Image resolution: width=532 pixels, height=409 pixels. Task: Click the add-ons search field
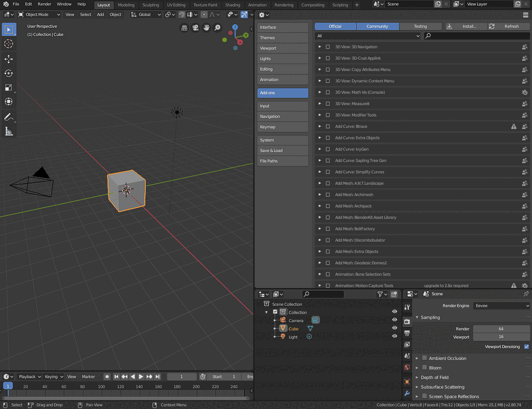tap(477, 36)
